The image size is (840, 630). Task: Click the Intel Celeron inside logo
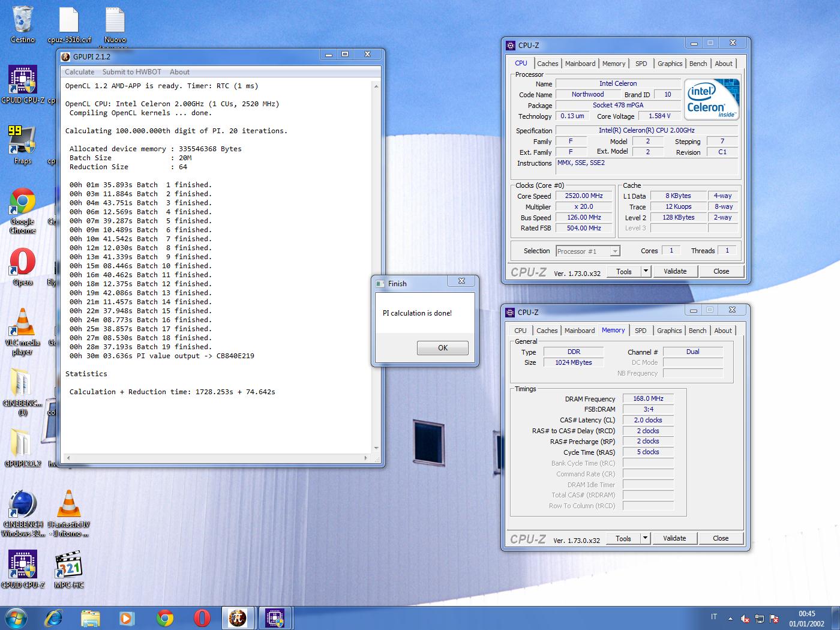(712, 100)
